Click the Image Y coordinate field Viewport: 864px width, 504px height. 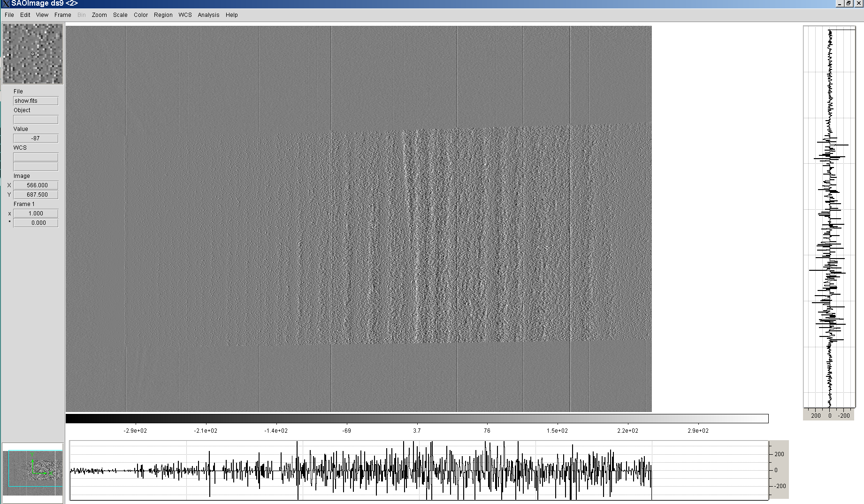[36, 195]
